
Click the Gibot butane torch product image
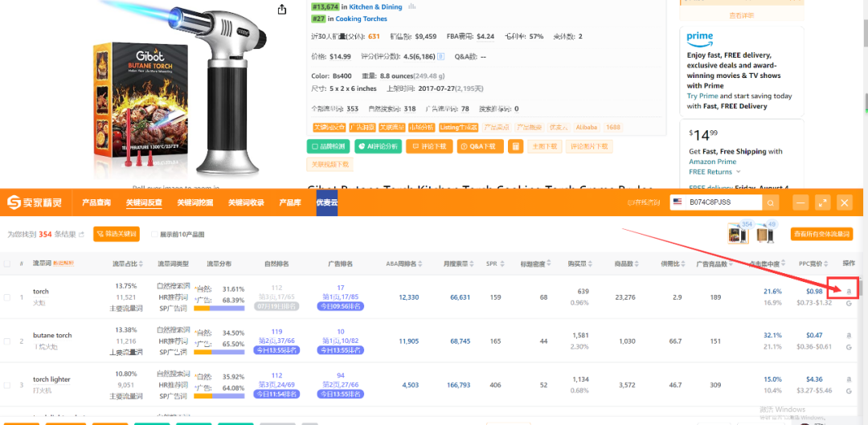coord(181,88)
